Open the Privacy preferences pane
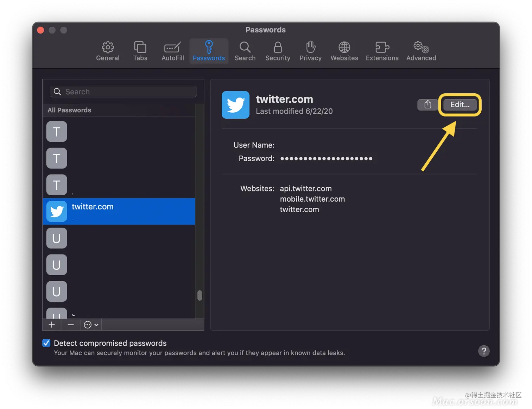 tap(310, 51)
